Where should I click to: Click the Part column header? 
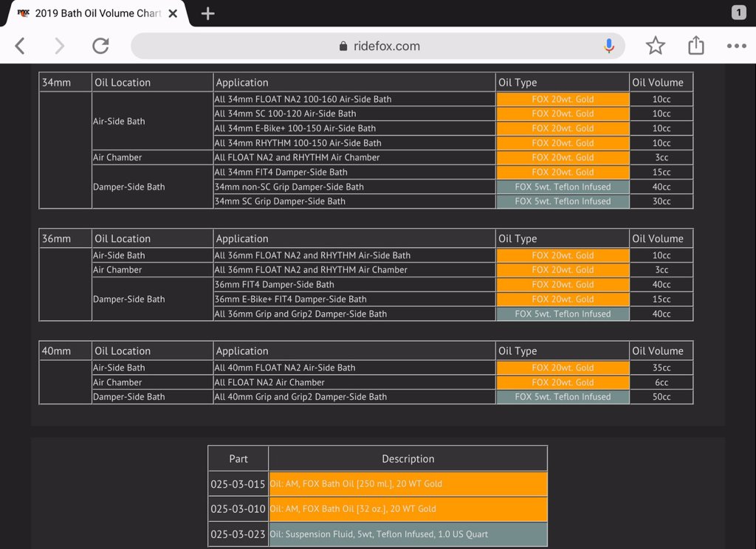pos(238,459)
